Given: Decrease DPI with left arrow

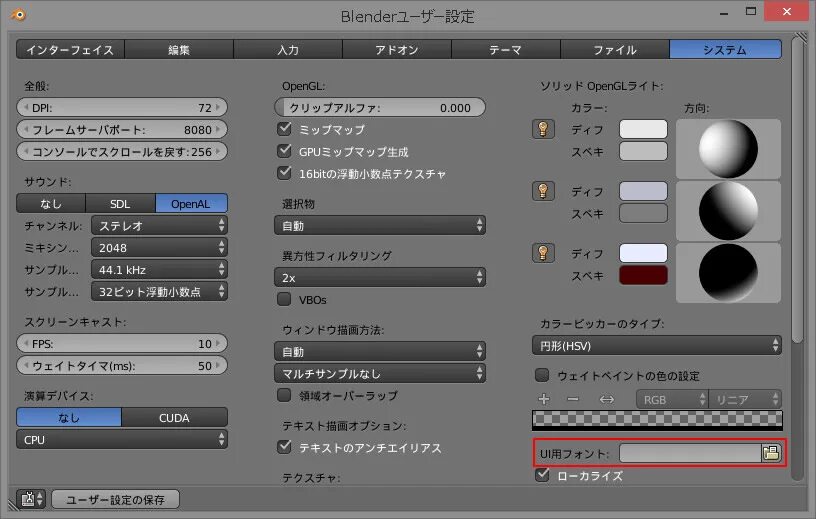Looking at the screenshot, I should pyautogui.click(x=26, y=107).
